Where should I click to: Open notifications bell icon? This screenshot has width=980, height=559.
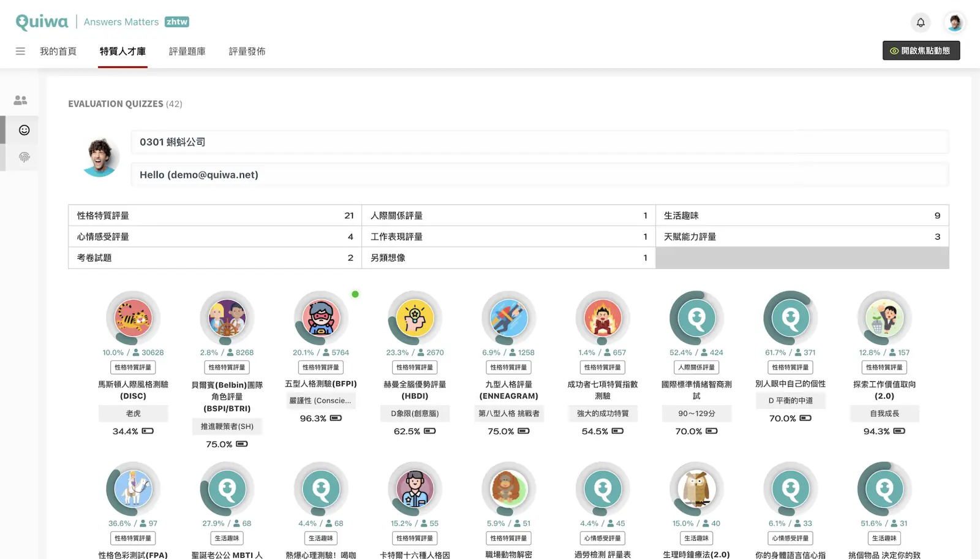[x=921, y=23]
